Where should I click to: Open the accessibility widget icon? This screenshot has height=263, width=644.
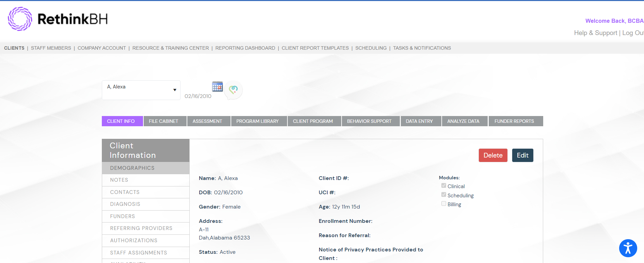coord(628,248)
